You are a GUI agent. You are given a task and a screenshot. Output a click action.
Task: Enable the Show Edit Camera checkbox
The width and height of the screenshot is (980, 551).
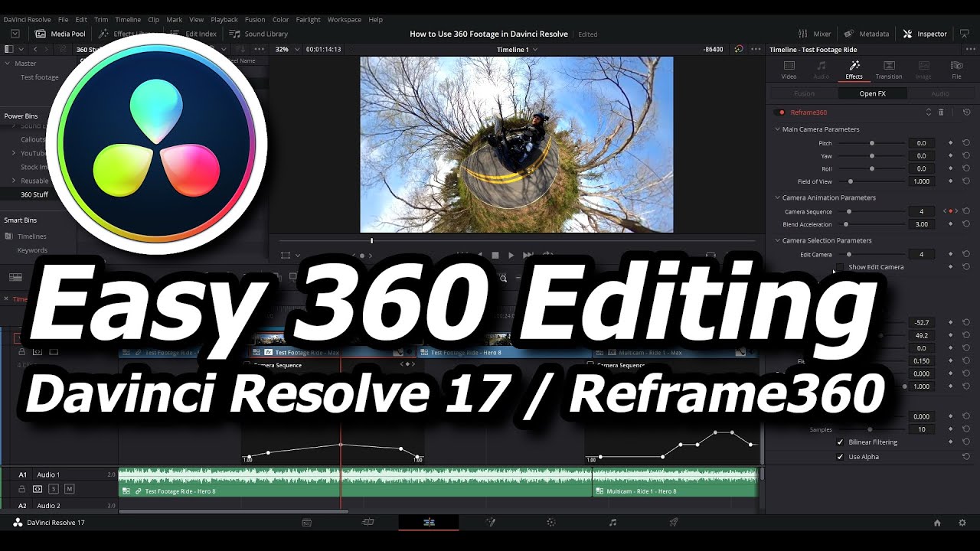point(840,267)
